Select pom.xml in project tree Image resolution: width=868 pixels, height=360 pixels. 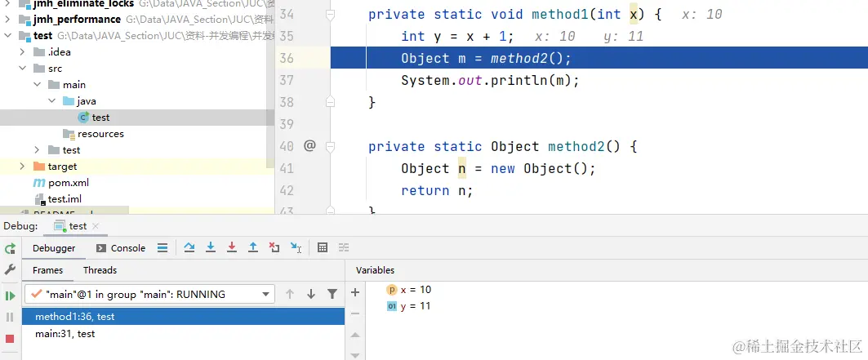(x=68, y=183)
